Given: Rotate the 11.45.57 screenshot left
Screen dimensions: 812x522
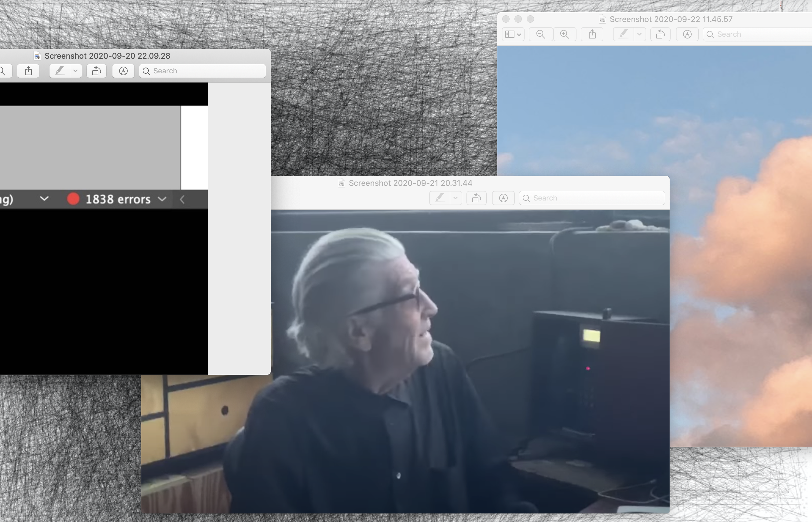Looking at the screenshot, I should pyautogui.click(x=660, y=34).
